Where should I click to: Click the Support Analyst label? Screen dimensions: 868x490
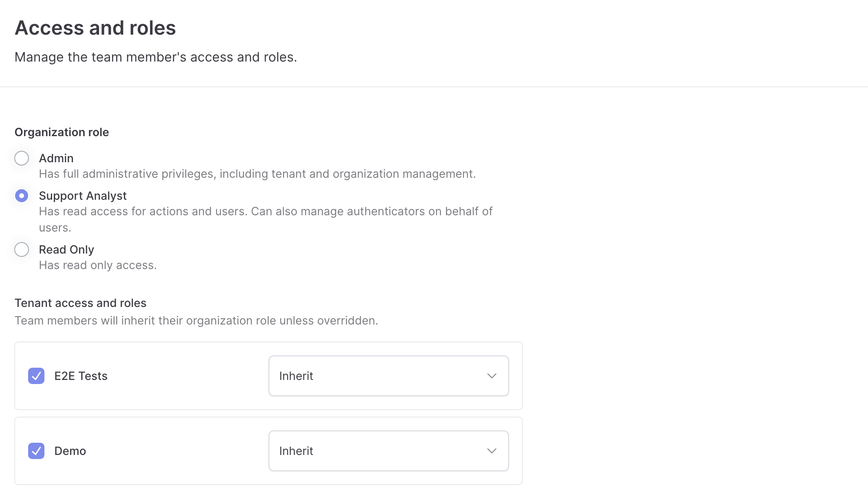coord(83,196)
